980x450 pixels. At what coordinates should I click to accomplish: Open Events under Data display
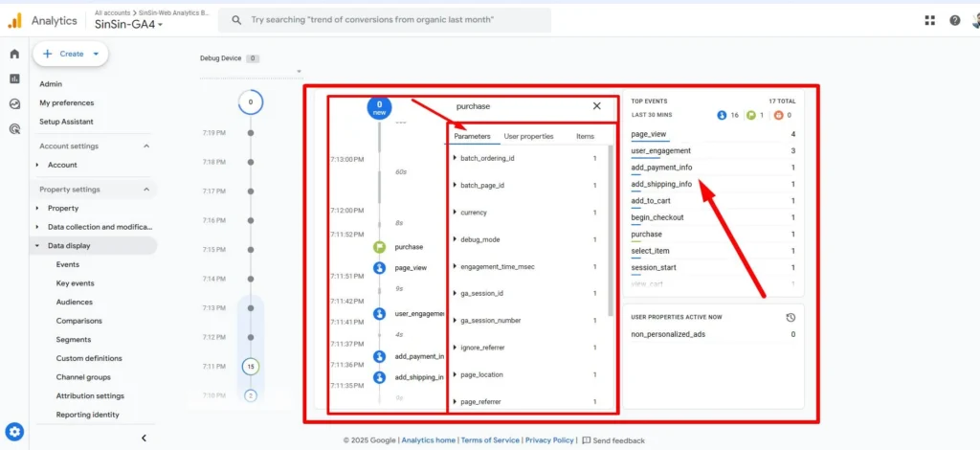point(68,264)
